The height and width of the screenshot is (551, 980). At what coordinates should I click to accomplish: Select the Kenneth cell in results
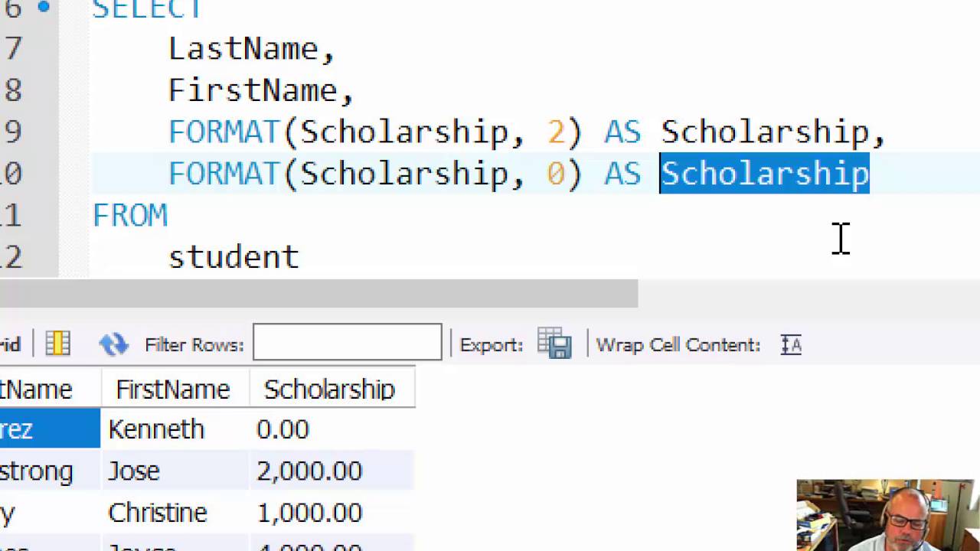[175, 429]
